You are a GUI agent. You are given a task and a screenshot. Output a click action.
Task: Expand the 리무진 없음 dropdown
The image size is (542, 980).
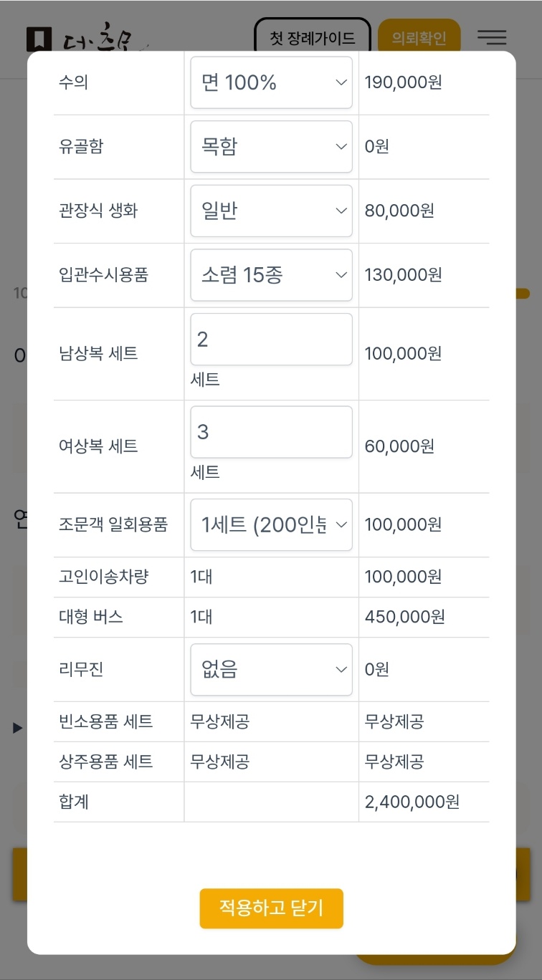[271, 670]
